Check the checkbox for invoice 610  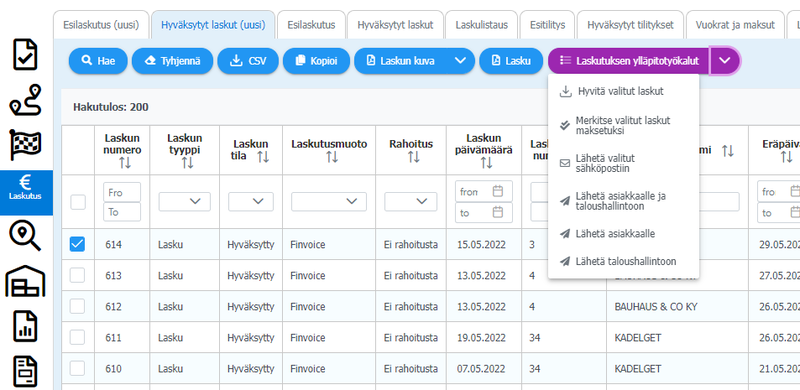pyautogui.click(x=78, y=369)
